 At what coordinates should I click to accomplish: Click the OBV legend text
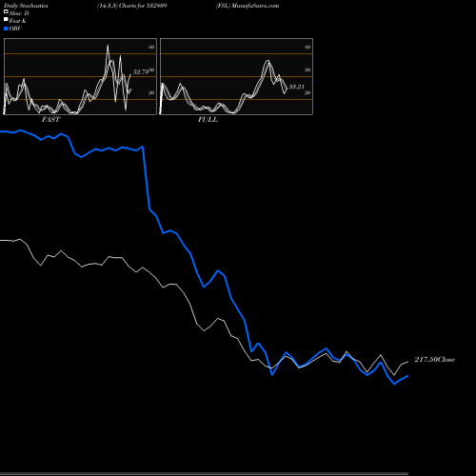pos(15,29)
